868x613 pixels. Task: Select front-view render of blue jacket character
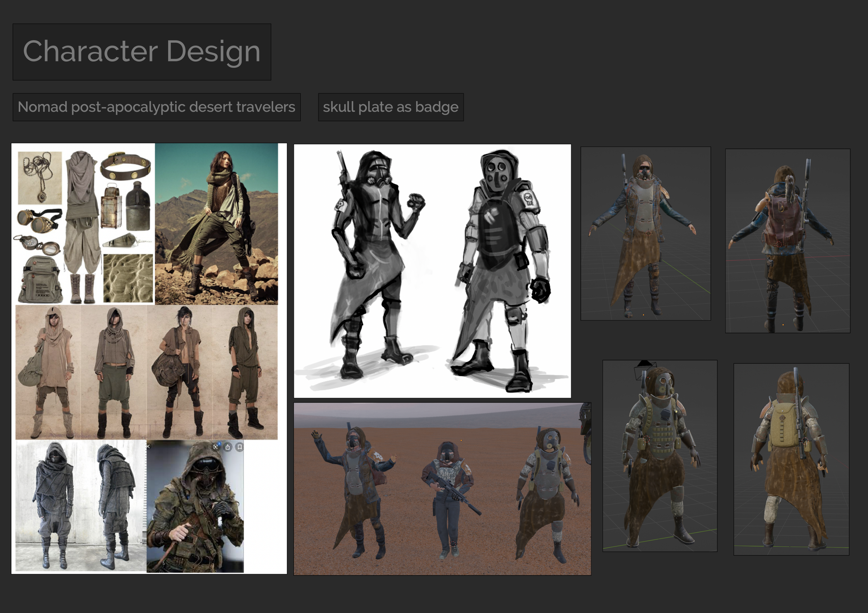point(645,234)
